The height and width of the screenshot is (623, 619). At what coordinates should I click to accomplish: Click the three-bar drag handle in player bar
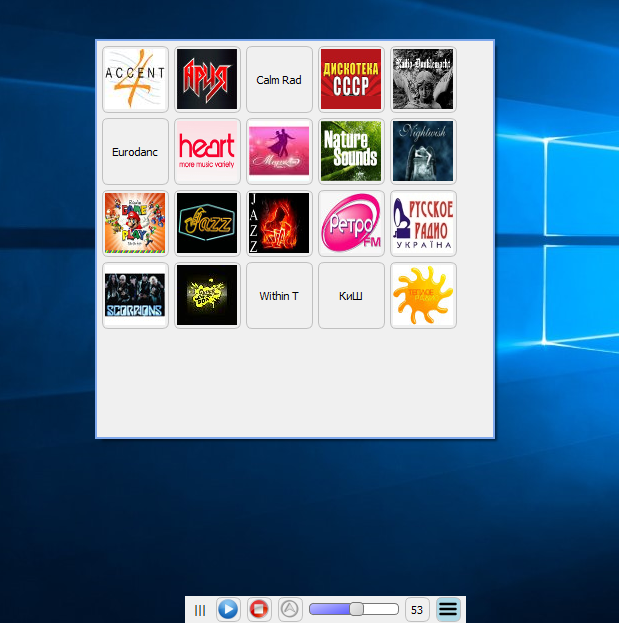coord(200,610)
